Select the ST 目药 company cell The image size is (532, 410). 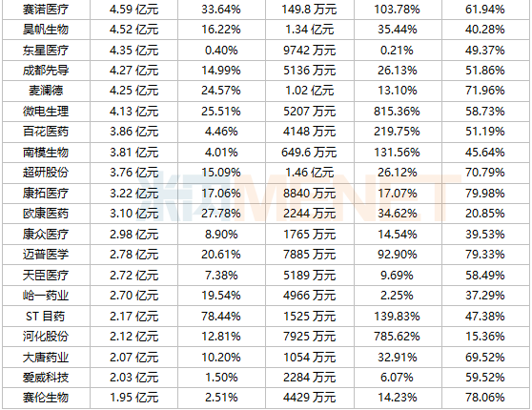pos(46,317)
